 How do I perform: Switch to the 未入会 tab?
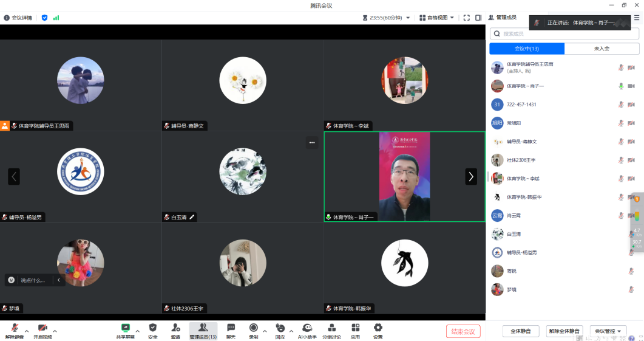602,49
